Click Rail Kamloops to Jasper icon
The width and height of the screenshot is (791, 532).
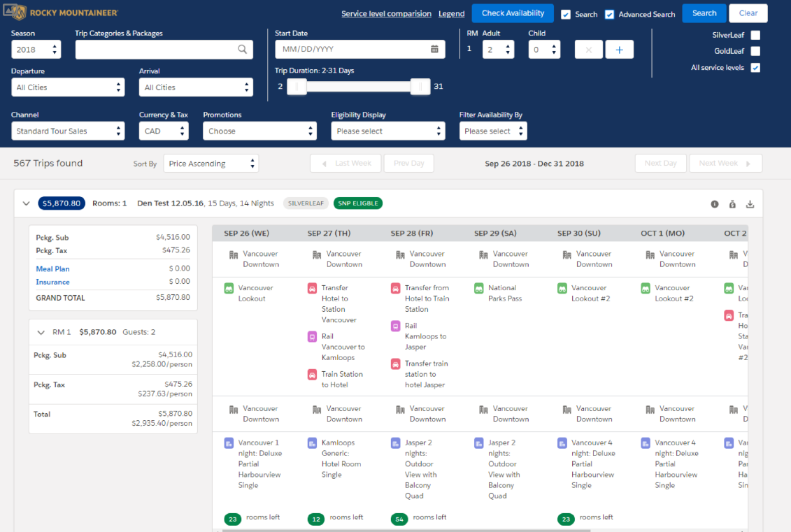click(396, 326)
